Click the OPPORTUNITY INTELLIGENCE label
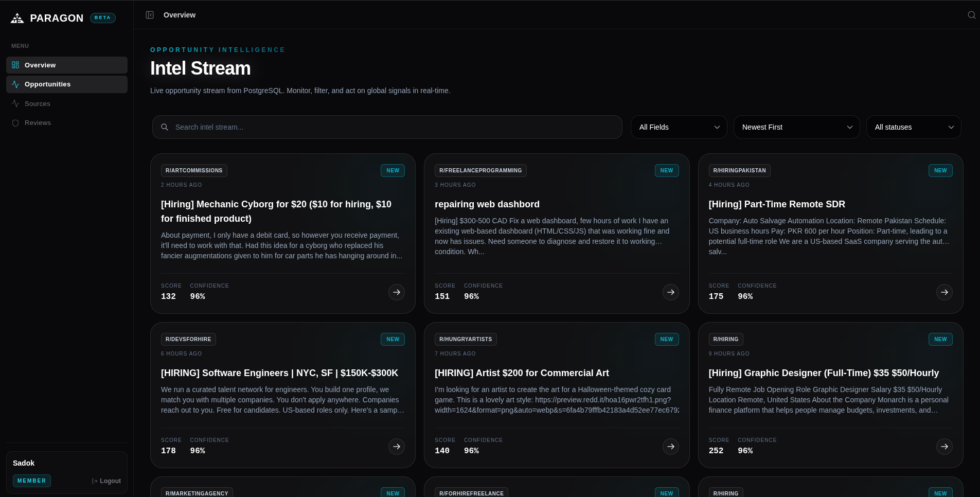Viewport: 980px width, 497px height. click(x=218, y=50)
